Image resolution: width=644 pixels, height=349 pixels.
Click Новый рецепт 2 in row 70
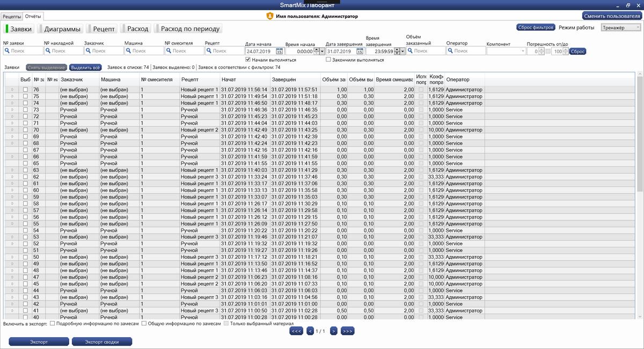200,130
